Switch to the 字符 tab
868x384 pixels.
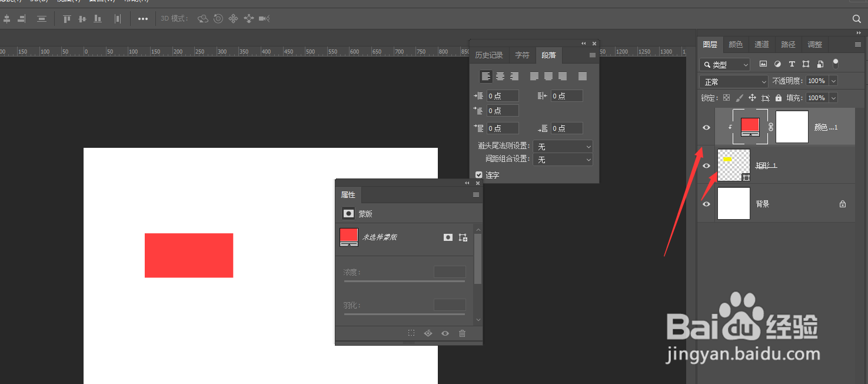[522, 55]
